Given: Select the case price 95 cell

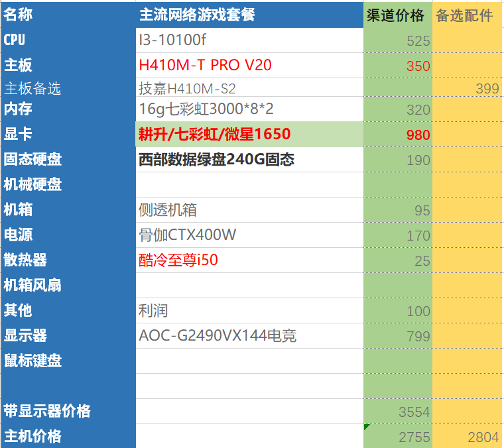Looking at the screenshot, I should point(398,209).
